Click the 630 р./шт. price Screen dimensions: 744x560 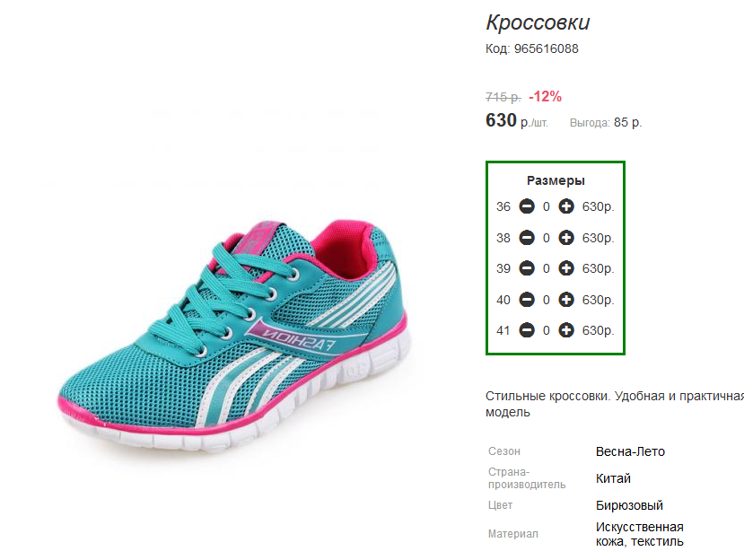pos(517,120)
